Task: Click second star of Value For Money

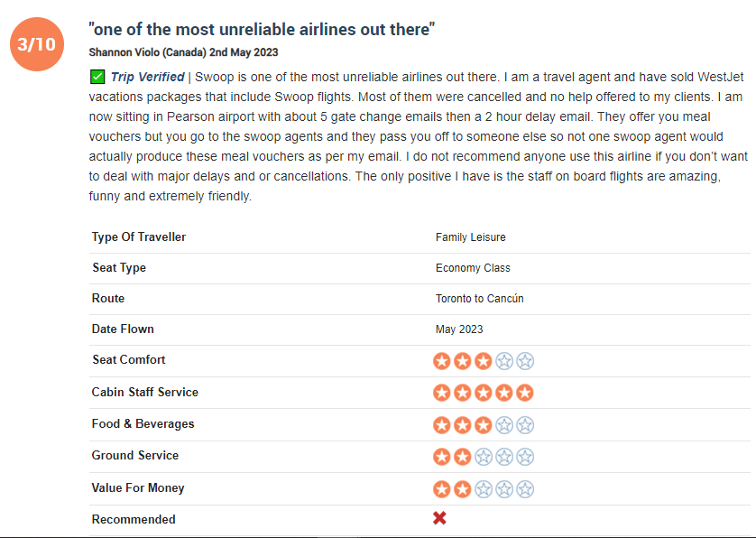Action: pyautogui.click(x=463, y=489)
